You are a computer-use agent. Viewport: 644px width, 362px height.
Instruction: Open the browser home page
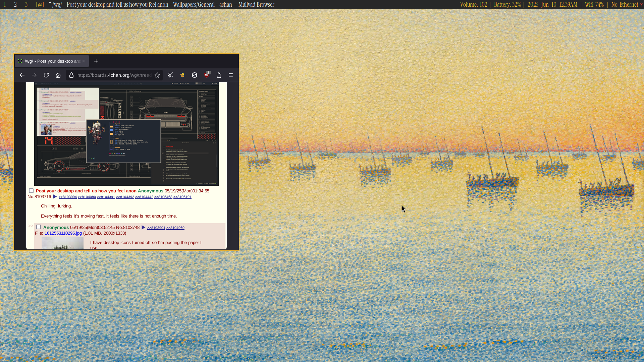(x=58, y=75)
